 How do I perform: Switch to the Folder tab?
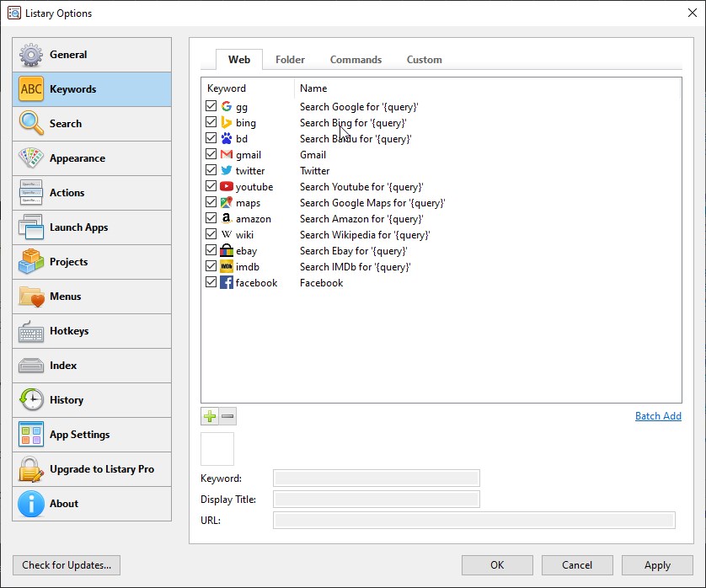(290, 60)
